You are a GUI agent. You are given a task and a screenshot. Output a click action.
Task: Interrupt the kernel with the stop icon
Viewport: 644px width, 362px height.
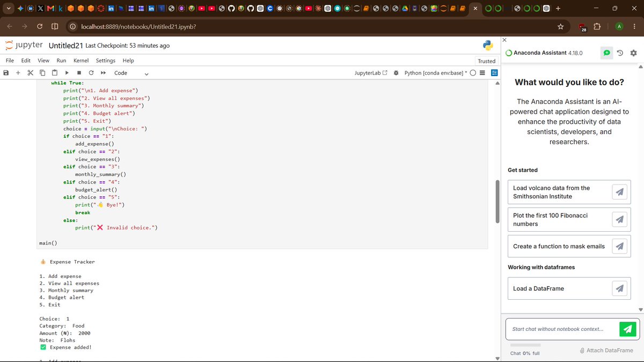[x=79, y=73]
